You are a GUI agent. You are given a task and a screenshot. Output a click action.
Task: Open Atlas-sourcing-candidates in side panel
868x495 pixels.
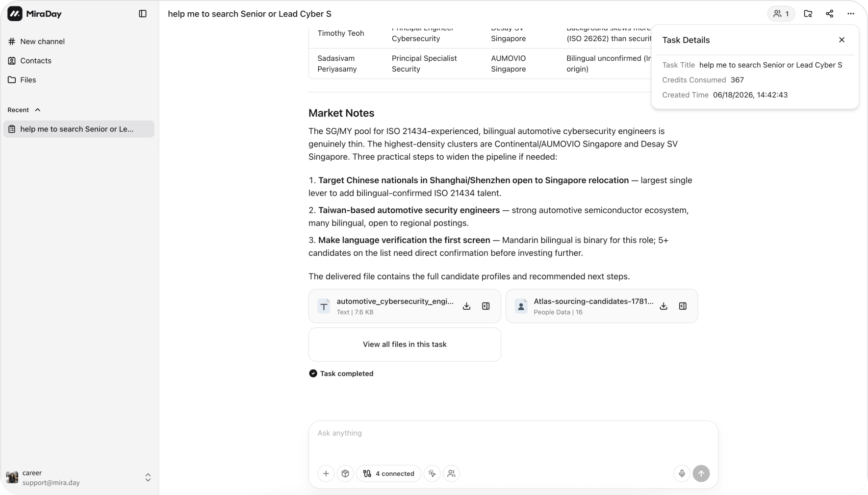tap(683, 306)
